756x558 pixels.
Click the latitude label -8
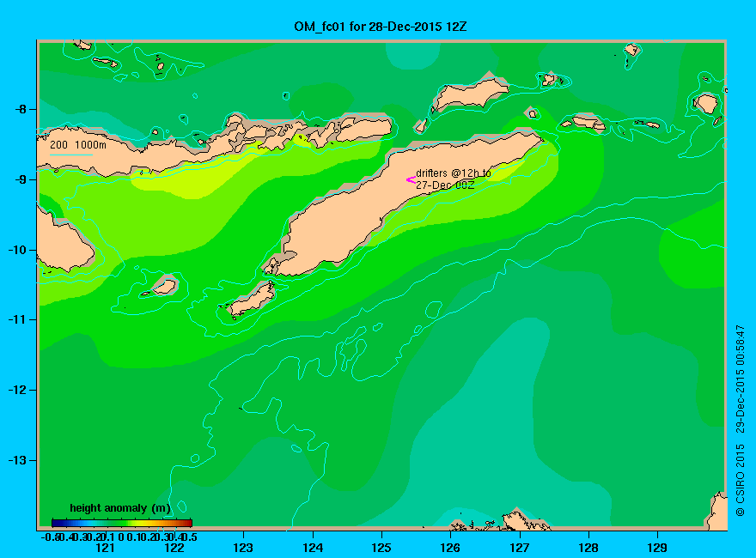tap(21, 109)
